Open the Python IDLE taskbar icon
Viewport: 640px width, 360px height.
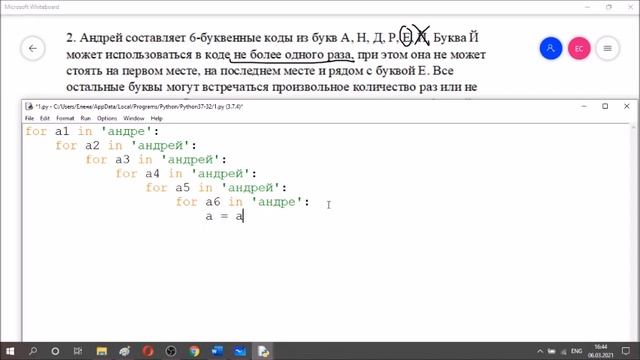(263, 351)
